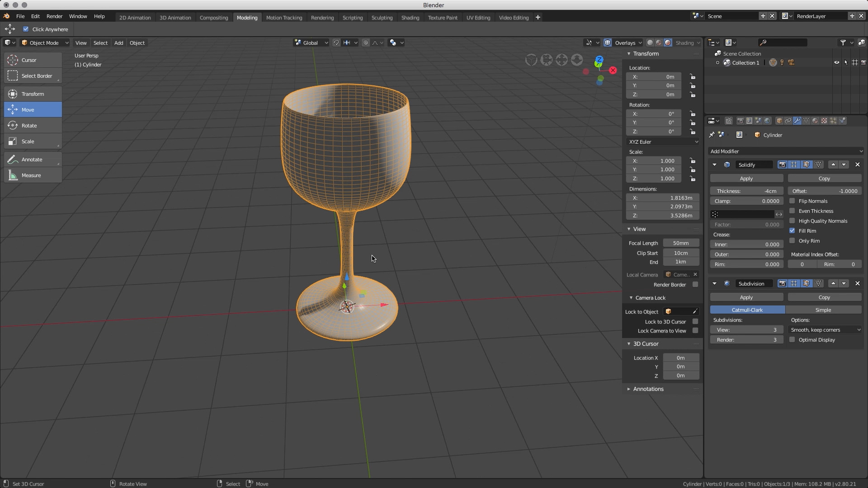Open the Sculpting workspace tab
868x488 pixels.
point(382,17)
